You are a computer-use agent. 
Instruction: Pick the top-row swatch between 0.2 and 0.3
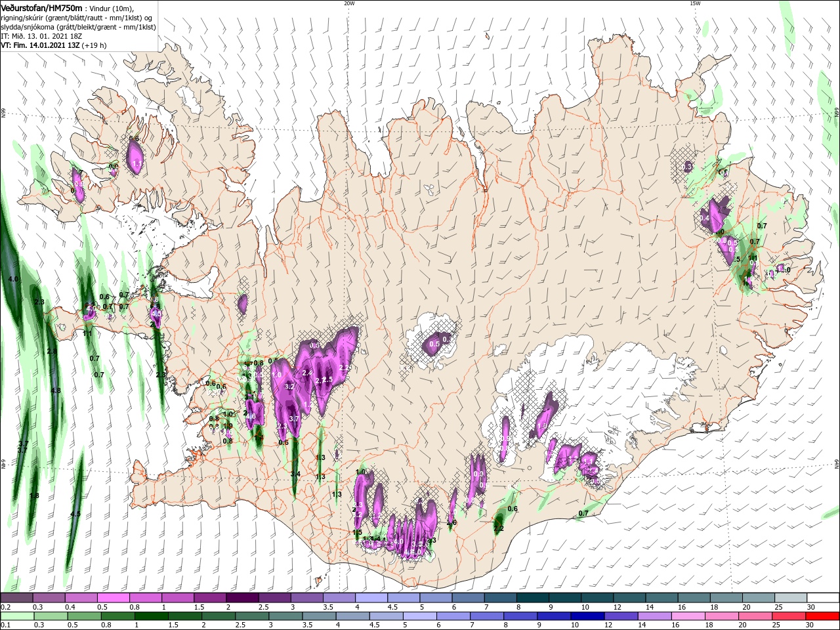16,598
